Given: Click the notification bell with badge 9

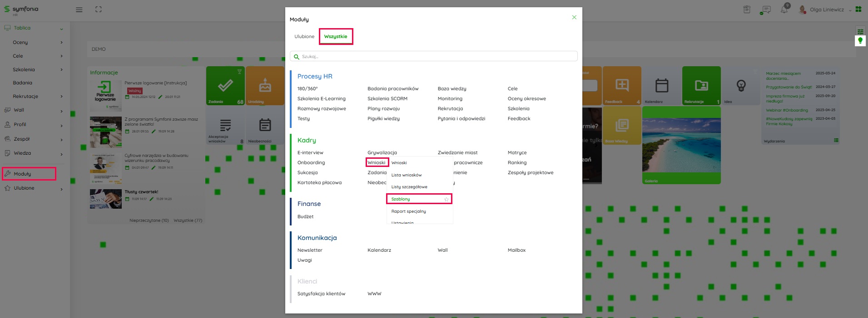Looking at the screenshot, I should (x=784, y=9).
